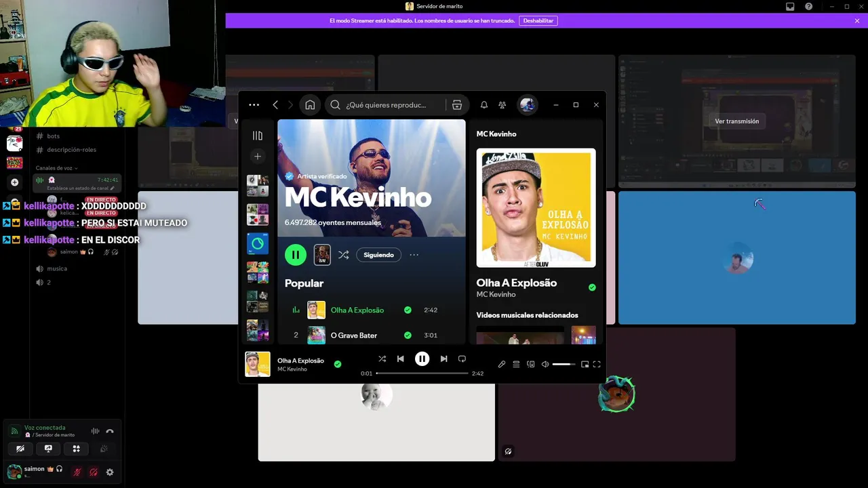868x488 pixels.
Task: Skip to previous track
Action: click(x=401, y=359)
